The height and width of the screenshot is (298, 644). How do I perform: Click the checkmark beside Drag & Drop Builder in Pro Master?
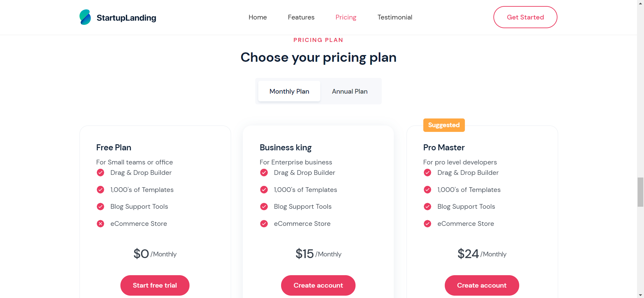pos(427,172)
